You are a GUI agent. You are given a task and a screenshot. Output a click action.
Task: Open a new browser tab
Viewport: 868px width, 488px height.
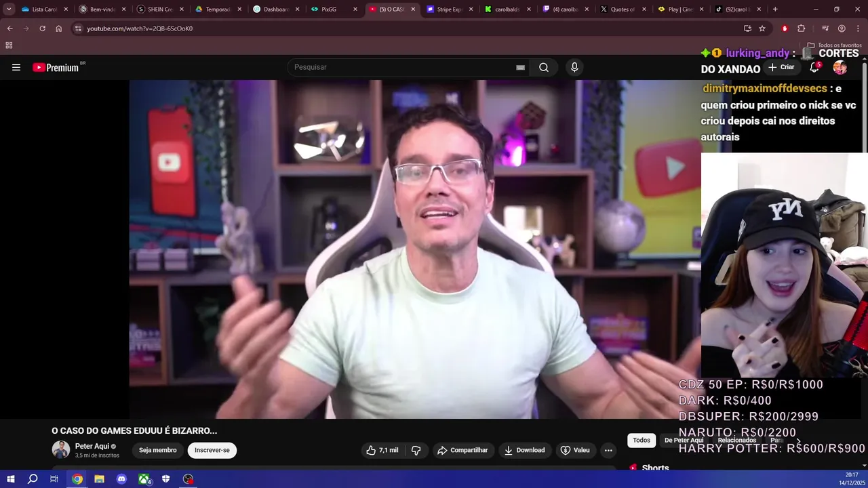click(775, 9)
